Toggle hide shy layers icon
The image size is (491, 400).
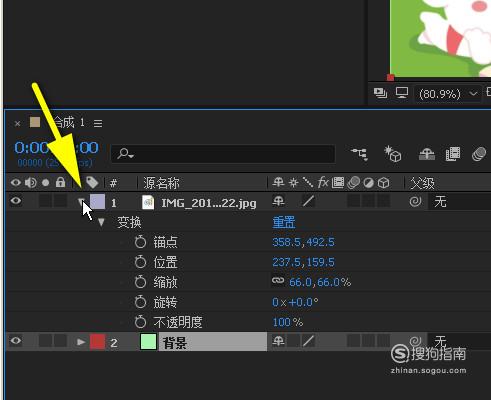[x=427, y=154]
